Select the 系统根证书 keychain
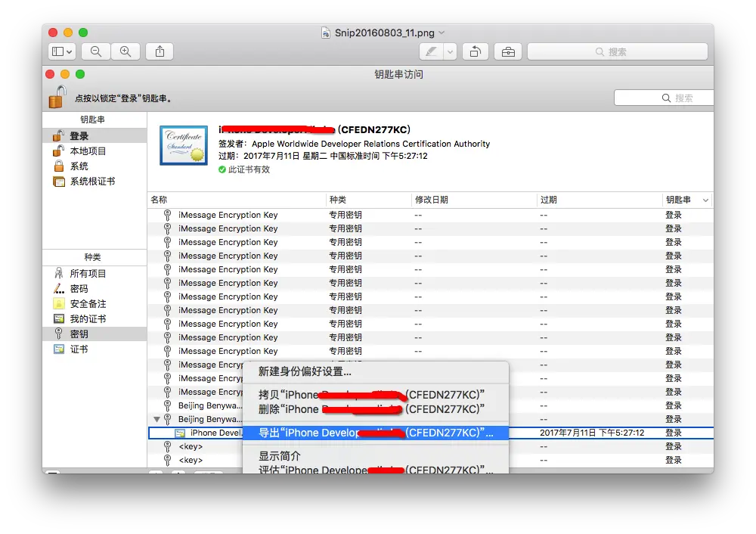Viewport: 756px width, 534px height. point(94,182)
